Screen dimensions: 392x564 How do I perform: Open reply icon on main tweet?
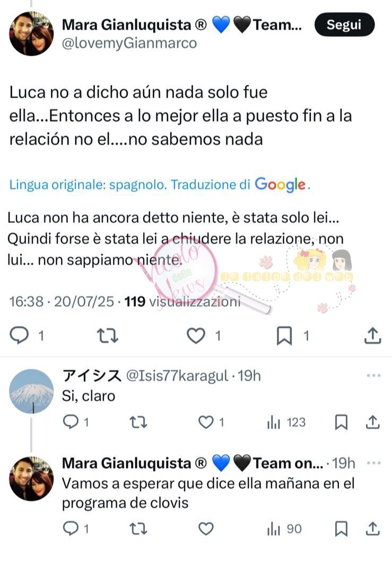[19, 336]
